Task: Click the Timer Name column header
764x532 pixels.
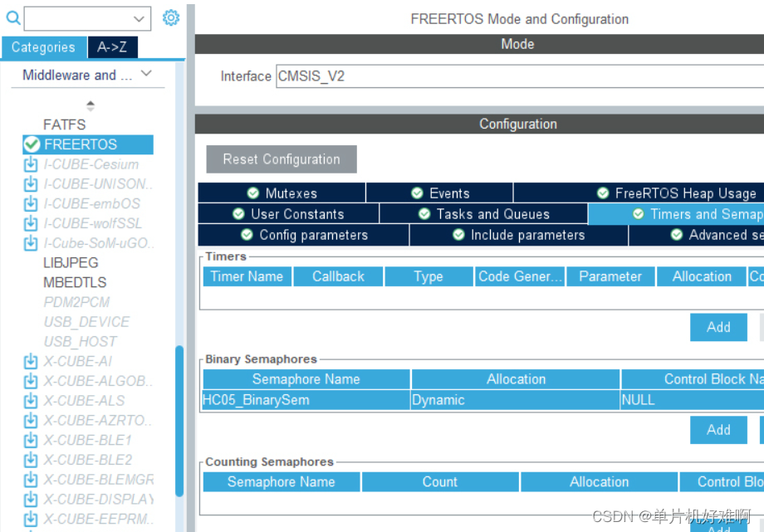Action: (247, 276)
